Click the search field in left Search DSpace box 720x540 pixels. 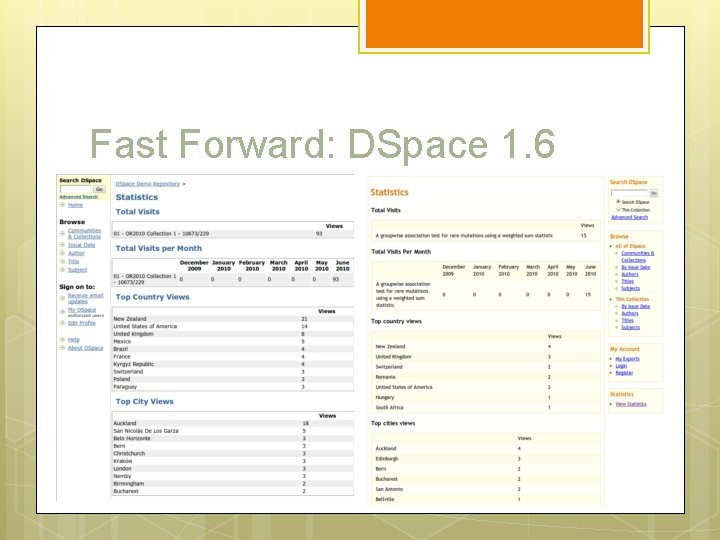click(76, 189)
